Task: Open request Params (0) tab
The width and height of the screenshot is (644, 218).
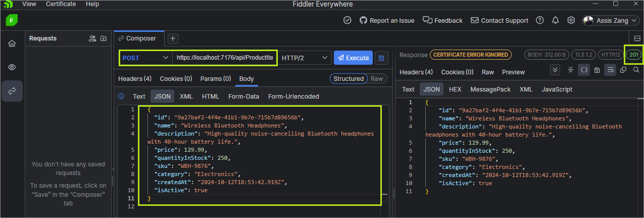Action: (x=216, y=79)
